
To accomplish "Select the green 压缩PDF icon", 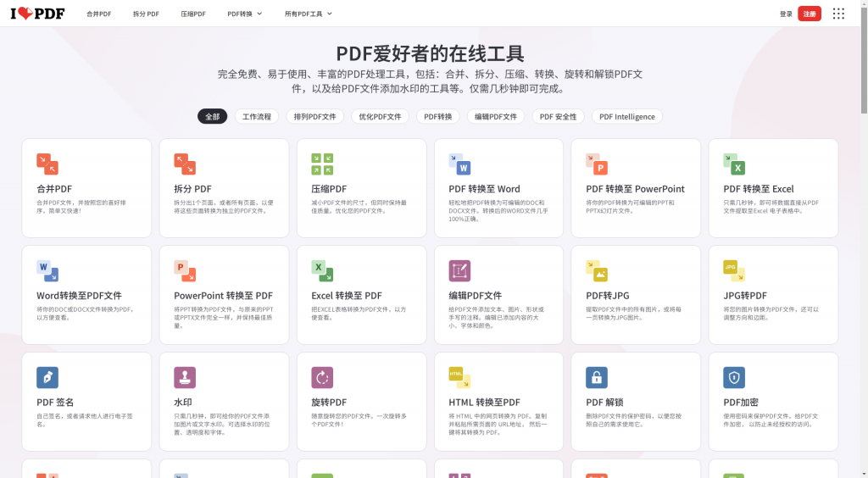I will (322, 164).
